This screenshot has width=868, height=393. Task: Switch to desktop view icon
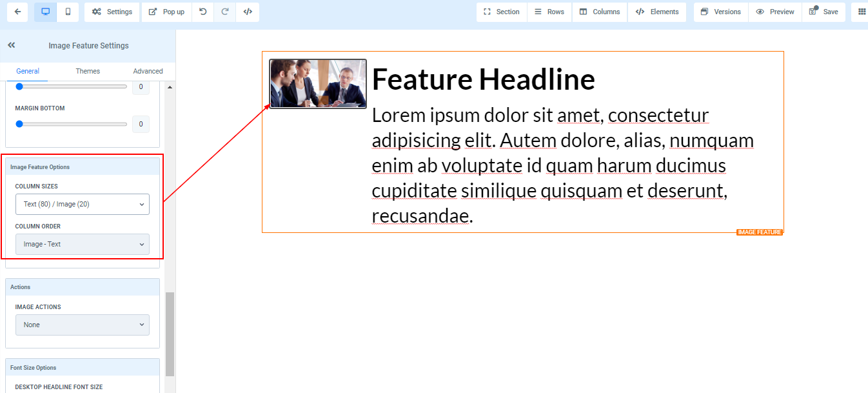coord(45,12)
